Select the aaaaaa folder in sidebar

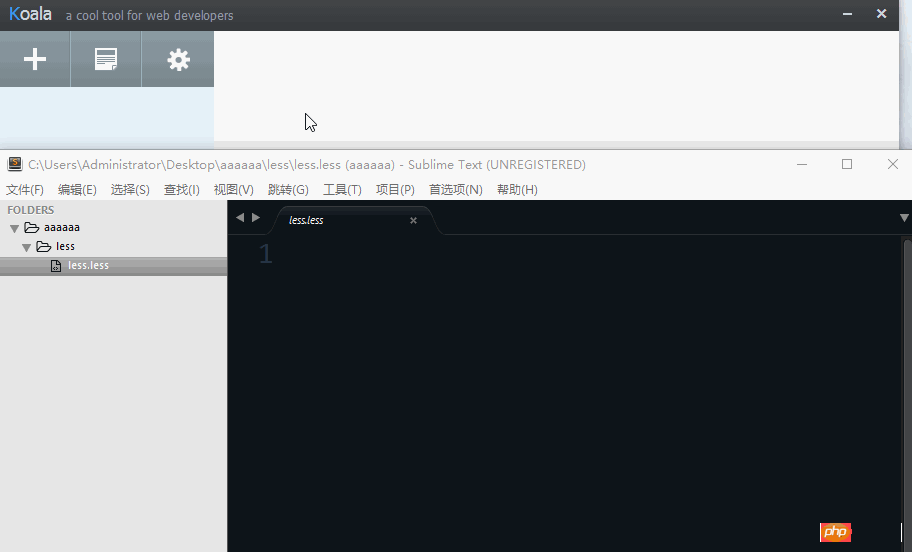(62, 227)
